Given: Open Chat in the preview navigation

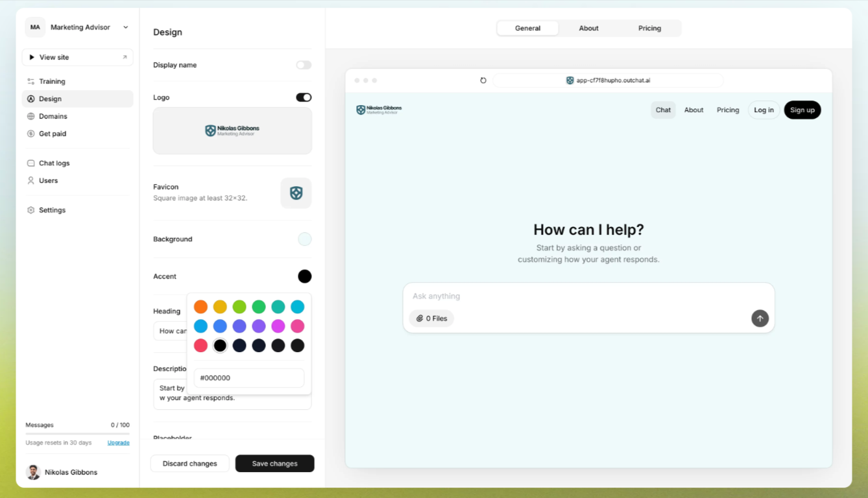Looking at the screenshot, I should pos(663,110).
